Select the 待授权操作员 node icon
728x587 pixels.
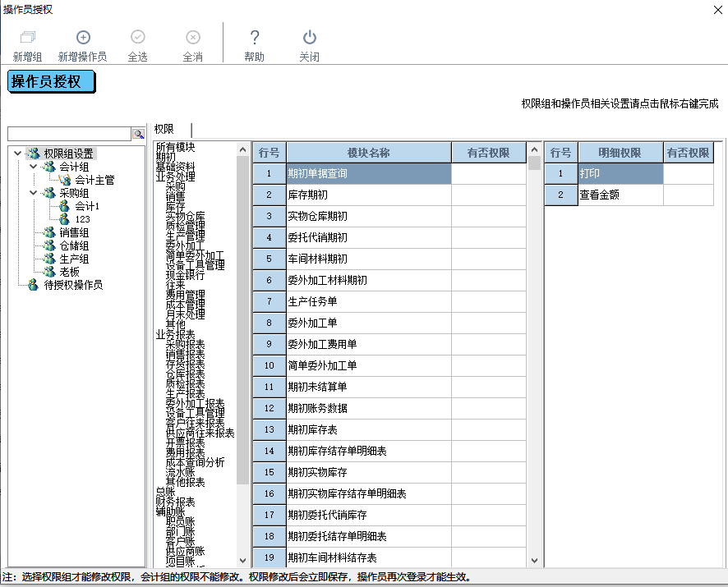(33, 285)
